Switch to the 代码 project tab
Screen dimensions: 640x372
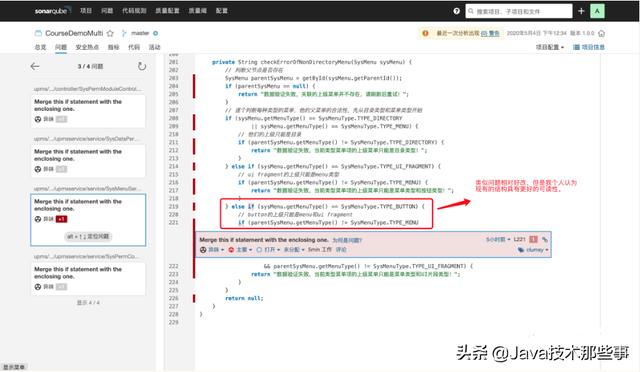tap(134, 47)
